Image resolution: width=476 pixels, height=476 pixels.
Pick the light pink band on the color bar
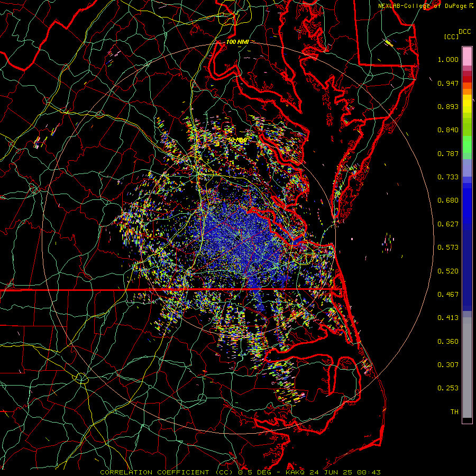tap(467, 56)
